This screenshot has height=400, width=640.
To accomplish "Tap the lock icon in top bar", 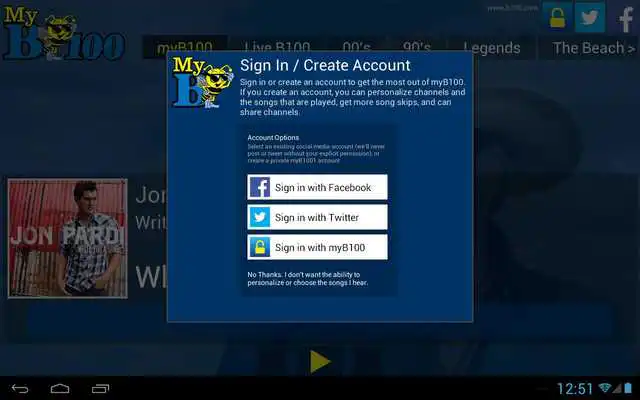I will click(x=558, y=17).
